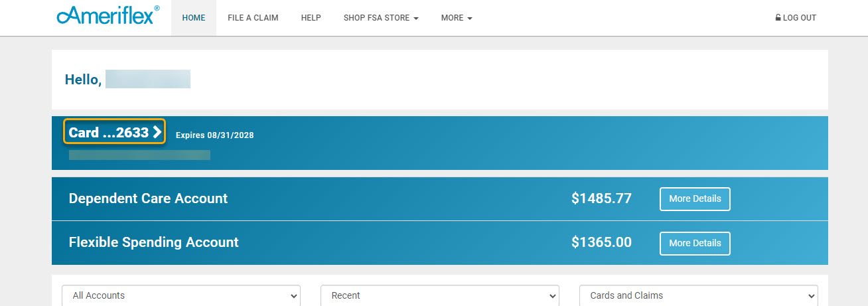Screen dimensions: 868x306
Task: View More Details for Dependent Care Account
Action: pyautogui.click(x=695, y=199)
